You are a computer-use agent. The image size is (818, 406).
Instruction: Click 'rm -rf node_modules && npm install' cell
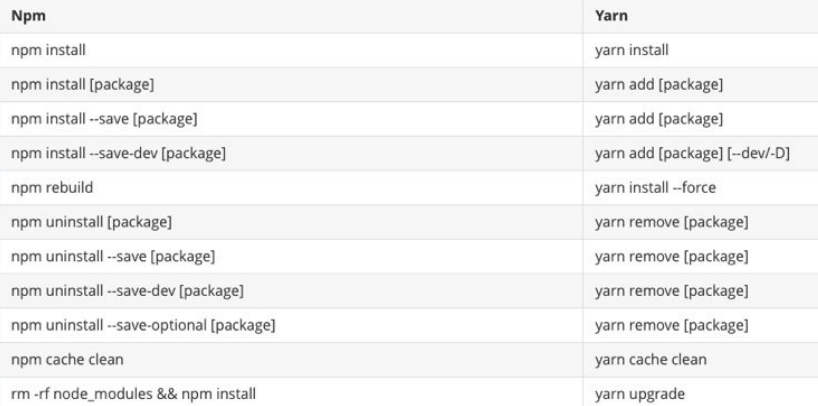(291, 392)
